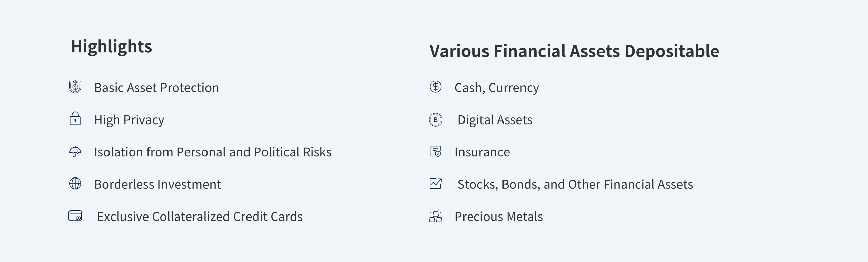Screen dimensions: 868x262
Task: Click the Borderless Investment text
Action: click(x=158, y=184)
